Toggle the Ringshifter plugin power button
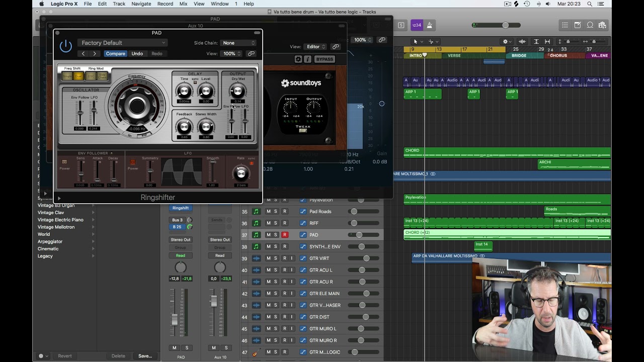Screen dimensions: 644x362 (x=66, y=46)
